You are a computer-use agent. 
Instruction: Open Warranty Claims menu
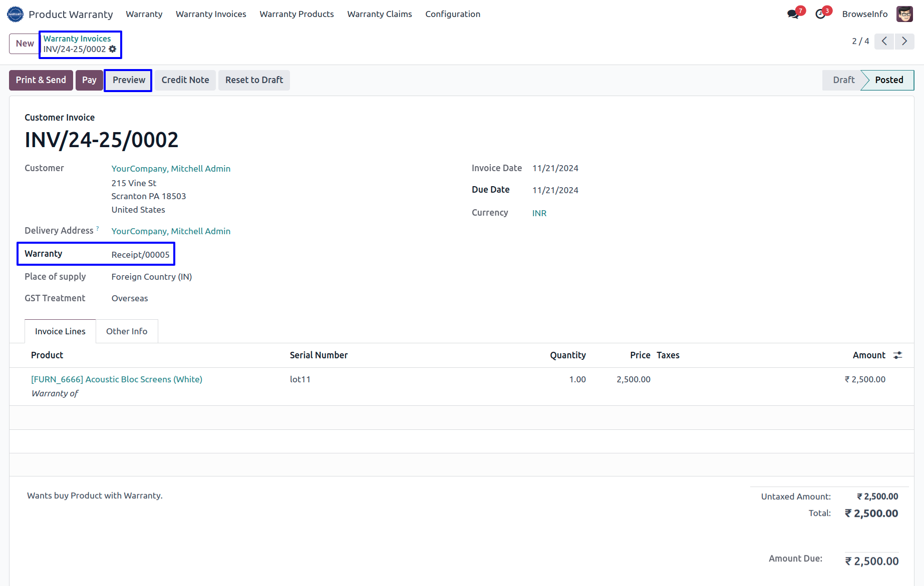[379, 14]
